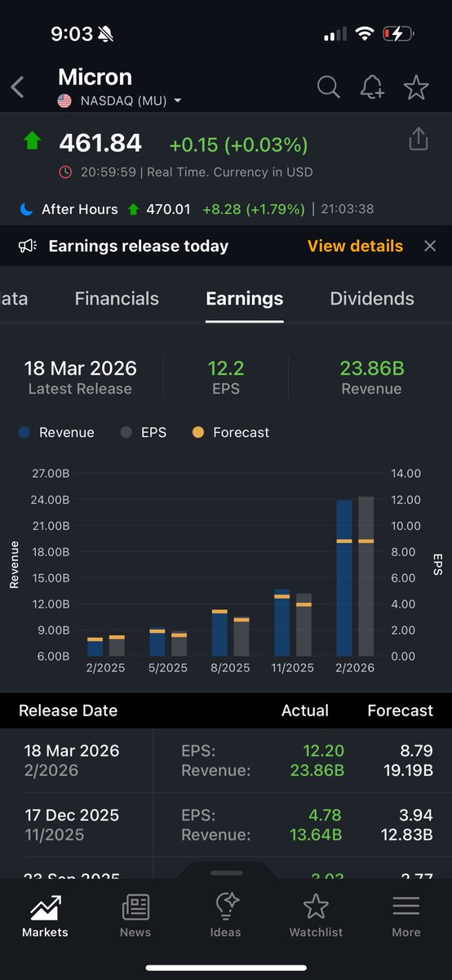452x980 pixels.
Task: Tap the US flag icon next to NASDAQ
Action: (64, 101)
